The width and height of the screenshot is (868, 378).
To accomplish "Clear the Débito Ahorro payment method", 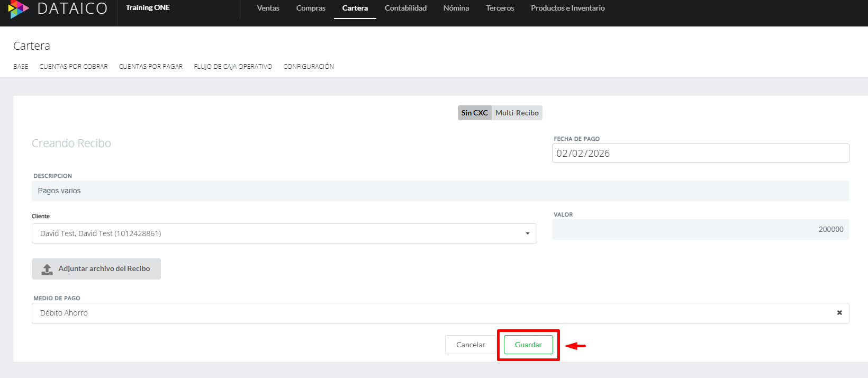I will 839,313.
